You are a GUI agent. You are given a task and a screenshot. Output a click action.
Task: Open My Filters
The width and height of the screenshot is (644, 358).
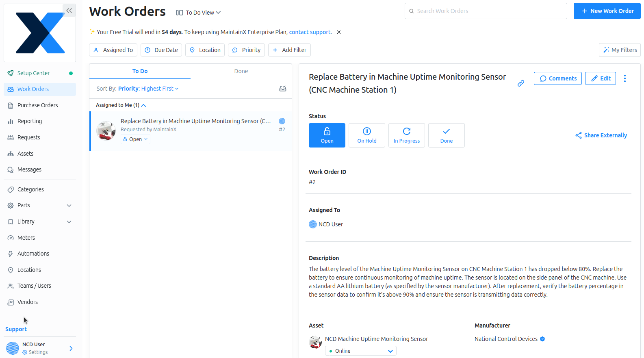620,50
